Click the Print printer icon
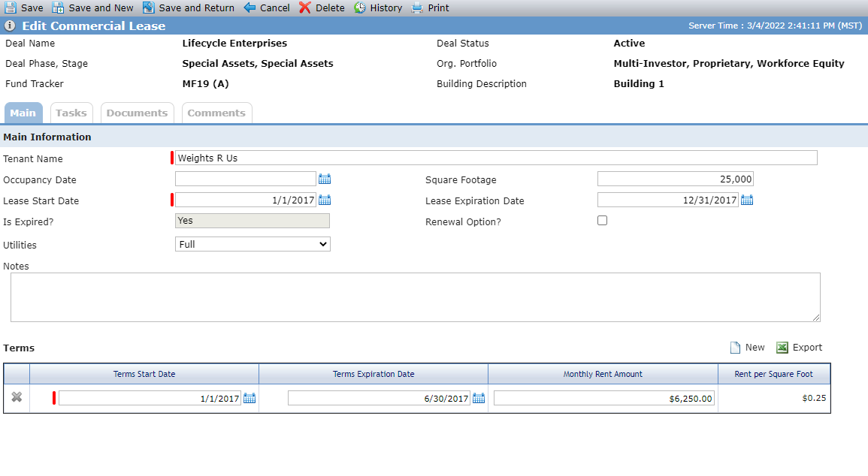The width and height of the screenshot is (868, 476). (x=417, y=8)
